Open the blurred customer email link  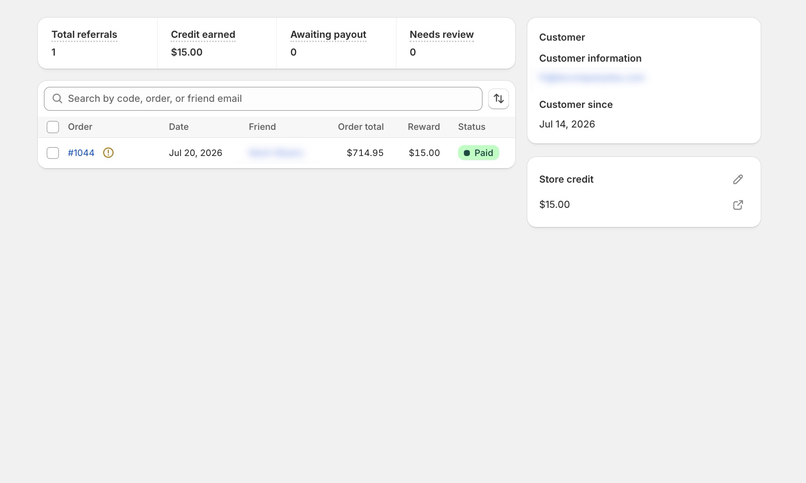(591, 78)
